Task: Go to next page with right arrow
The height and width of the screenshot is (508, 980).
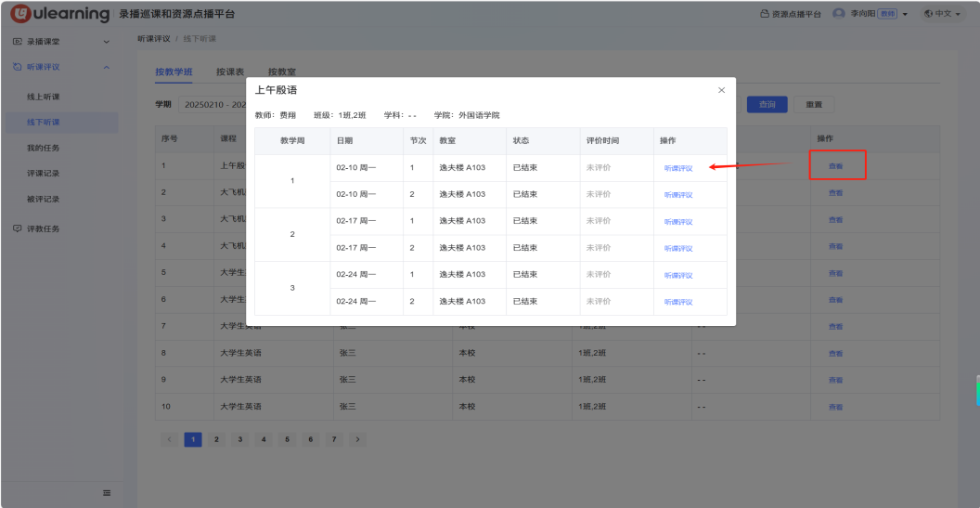Action: pos(357,439)
